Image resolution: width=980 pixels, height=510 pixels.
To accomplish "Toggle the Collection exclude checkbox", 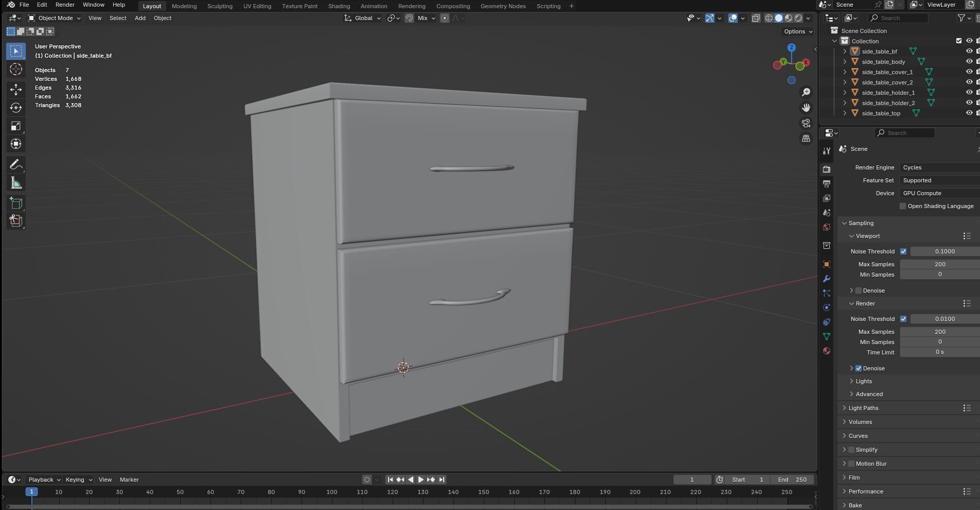I will coord(958,41).
